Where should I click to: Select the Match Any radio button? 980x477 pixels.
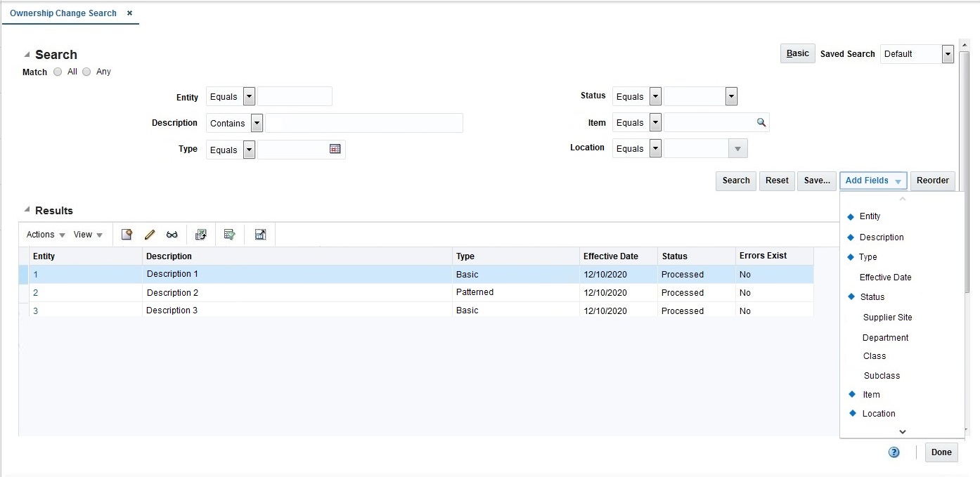pos(86,71)
